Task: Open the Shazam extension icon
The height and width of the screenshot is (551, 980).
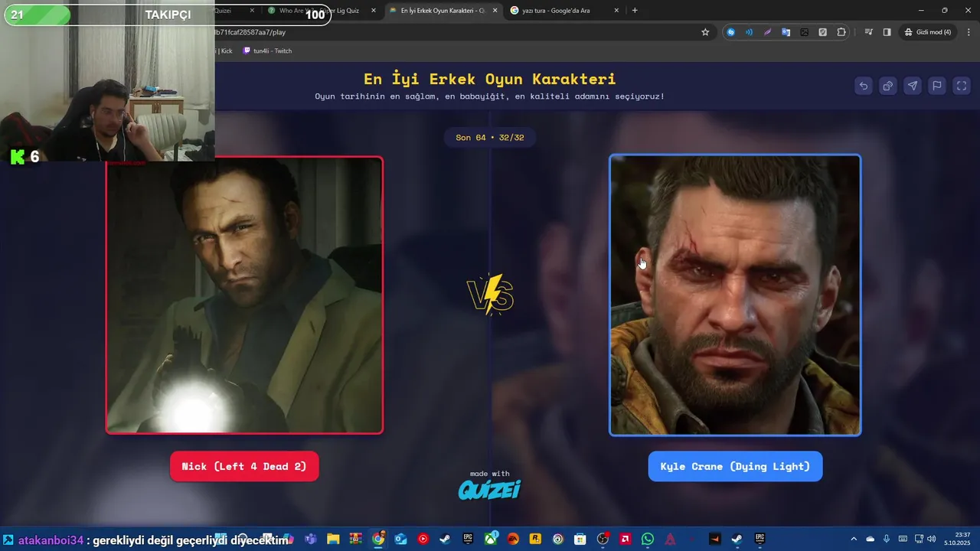Action: tap(731, 32)
